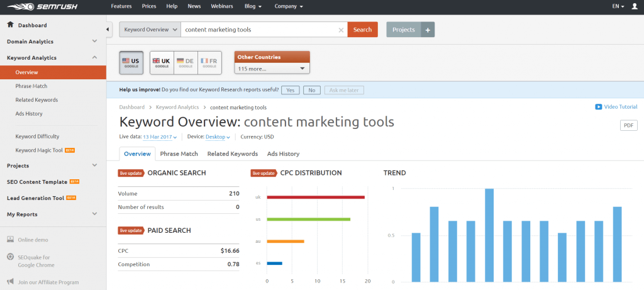Answer Yes to the feedback prompt
Screen dimensions: 644x290
pyautogui.click(x=291, y=90)
